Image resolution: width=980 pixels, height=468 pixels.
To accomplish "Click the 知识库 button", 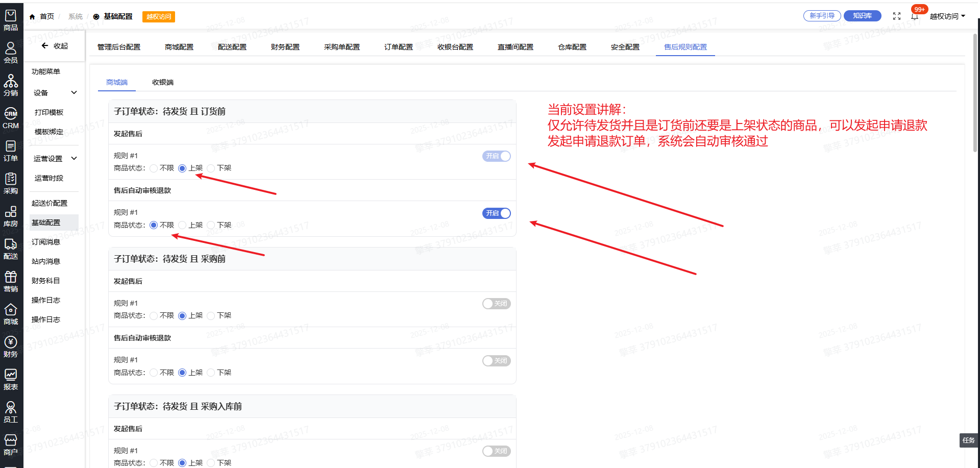I will 862,16.
